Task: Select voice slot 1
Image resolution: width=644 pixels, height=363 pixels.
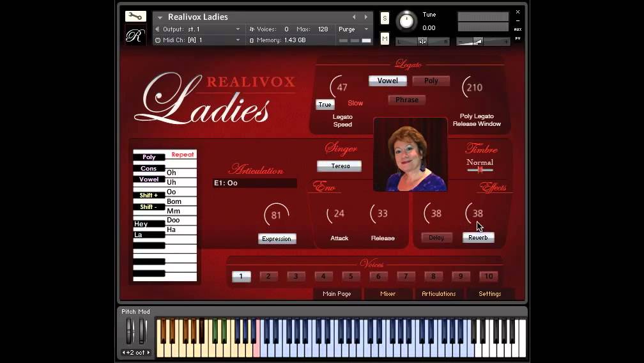Action: coord(241,276)
